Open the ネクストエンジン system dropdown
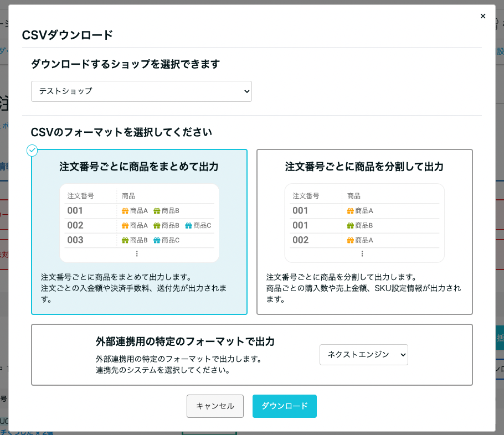 pos(363,355)
